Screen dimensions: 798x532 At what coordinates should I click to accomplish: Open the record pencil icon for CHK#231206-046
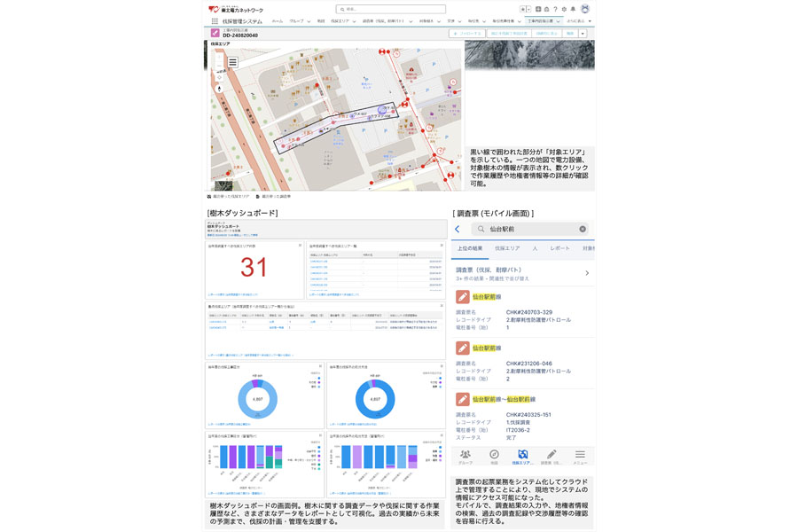[463, 348]
